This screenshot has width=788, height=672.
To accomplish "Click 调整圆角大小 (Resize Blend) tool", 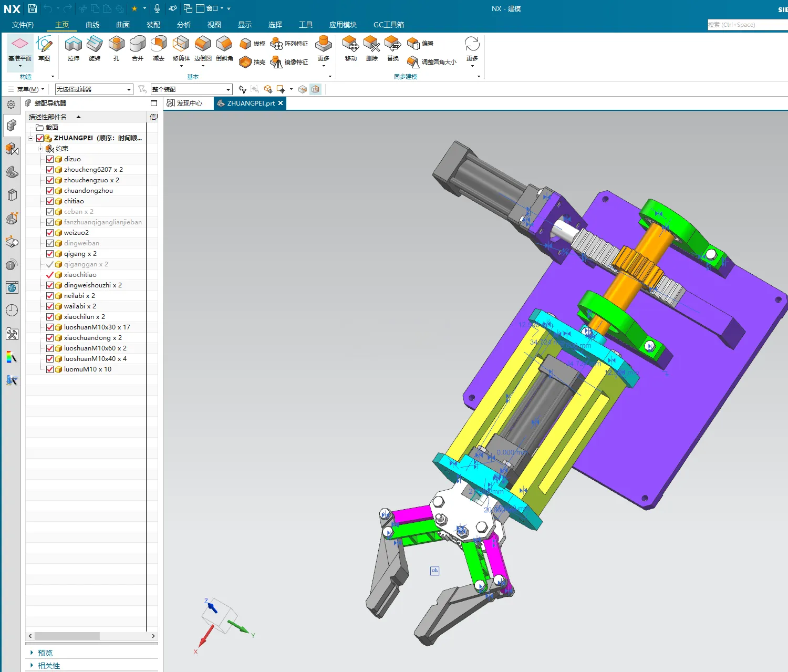I will [x=432, y=62].
